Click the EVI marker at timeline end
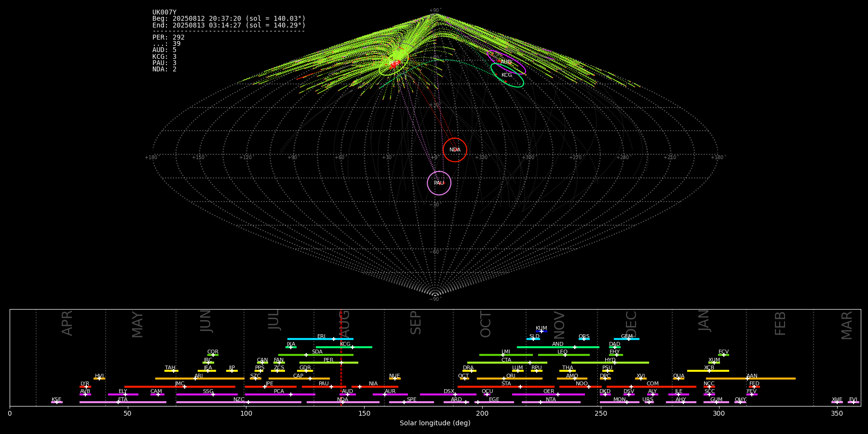 (854, 402)
